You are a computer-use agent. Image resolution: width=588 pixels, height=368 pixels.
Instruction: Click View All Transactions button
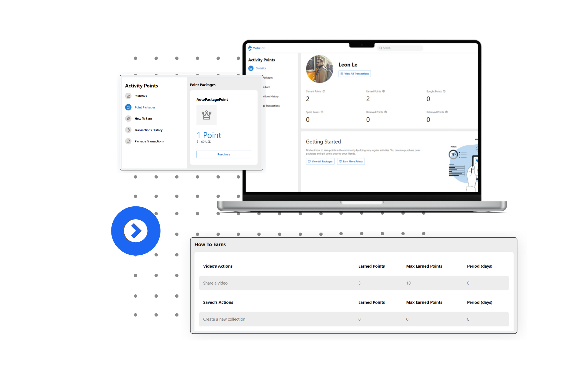point(354,74)
